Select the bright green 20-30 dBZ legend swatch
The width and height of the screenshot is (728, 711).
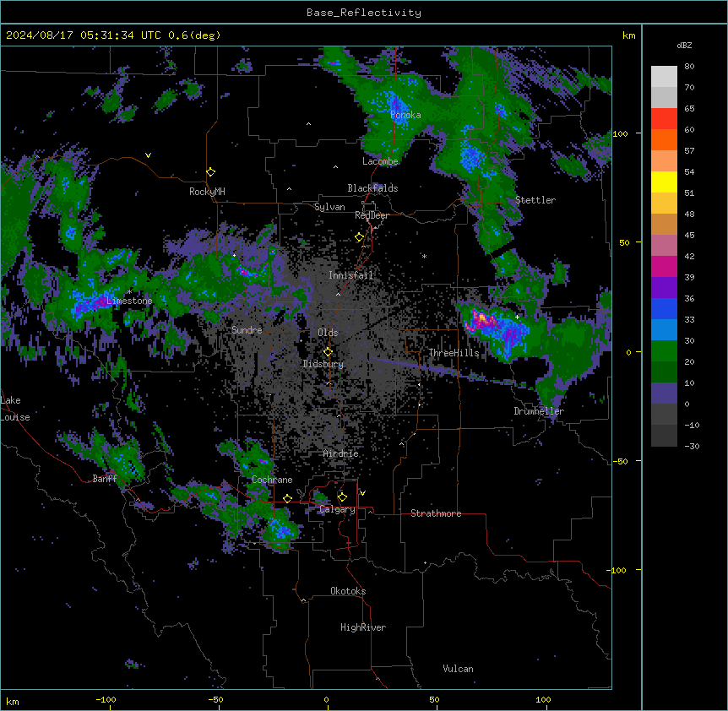[x=664, y=351]
